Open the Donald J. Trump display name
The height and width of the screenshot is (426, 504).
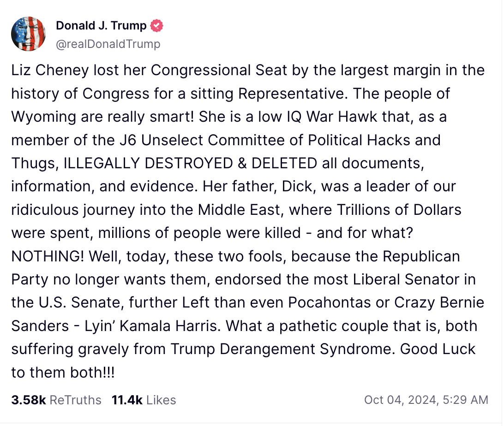click(101, 26)
